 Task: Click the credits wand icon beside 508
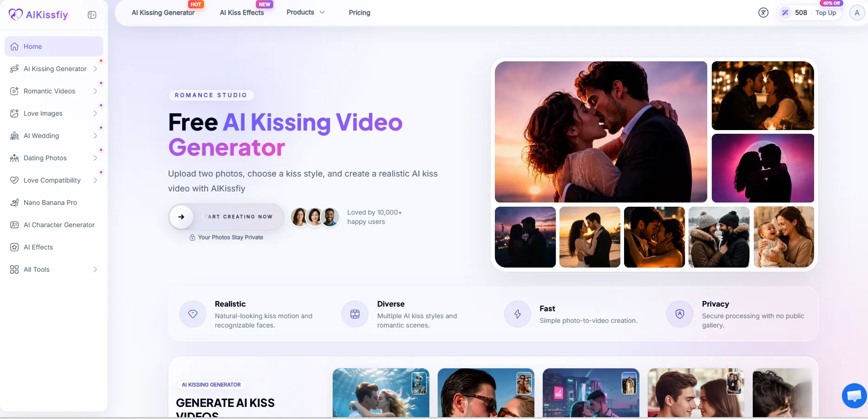click(785, 13)
